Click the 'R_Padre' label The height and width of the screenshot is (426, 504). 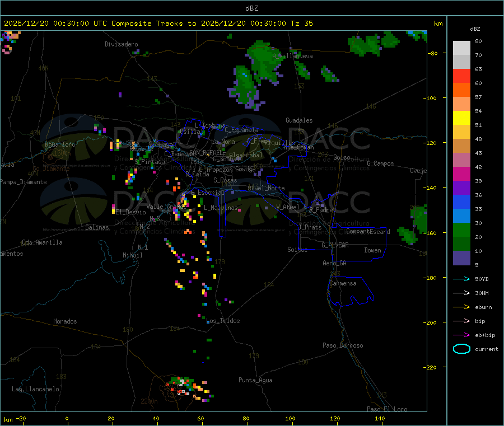pyautogui.click(x=321, y=210)
